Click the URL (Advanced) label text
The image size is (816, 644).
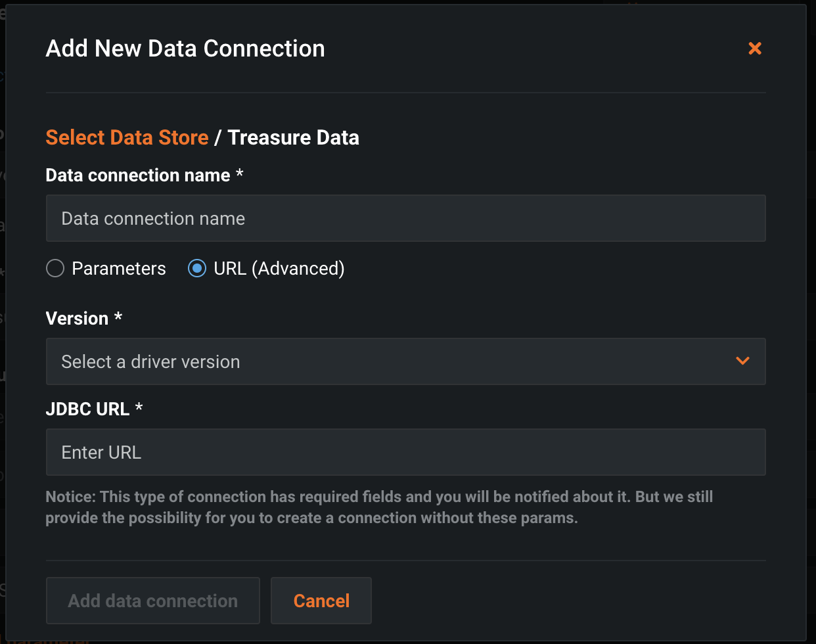[279, 268]
